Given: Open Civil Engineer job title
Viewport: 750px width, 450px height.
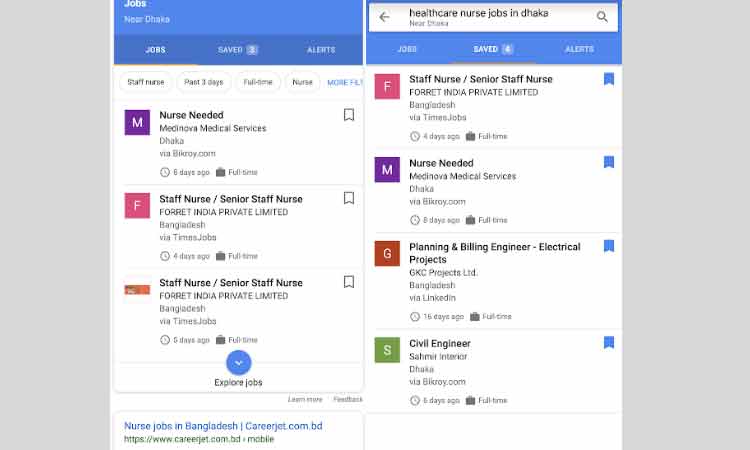Looking at the screenshot, I should pyautogui.click(x=440, y=344).
